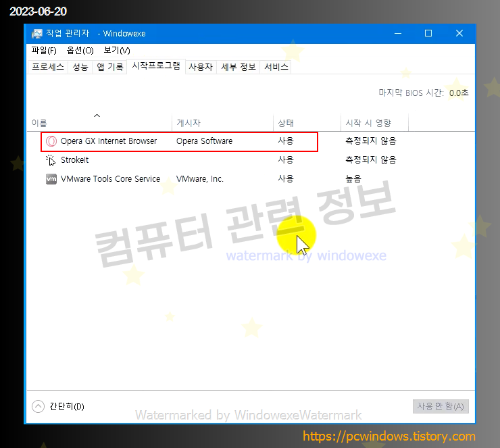Minimize the Task Manager window
Image resolution: width=500 pixels, height=448 pixels.
(398, 34)
